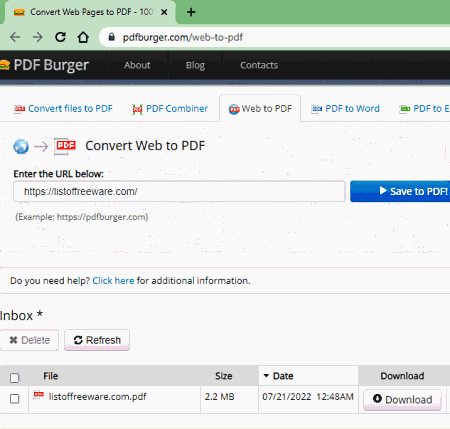Click in the URL input field

[179, 191]
